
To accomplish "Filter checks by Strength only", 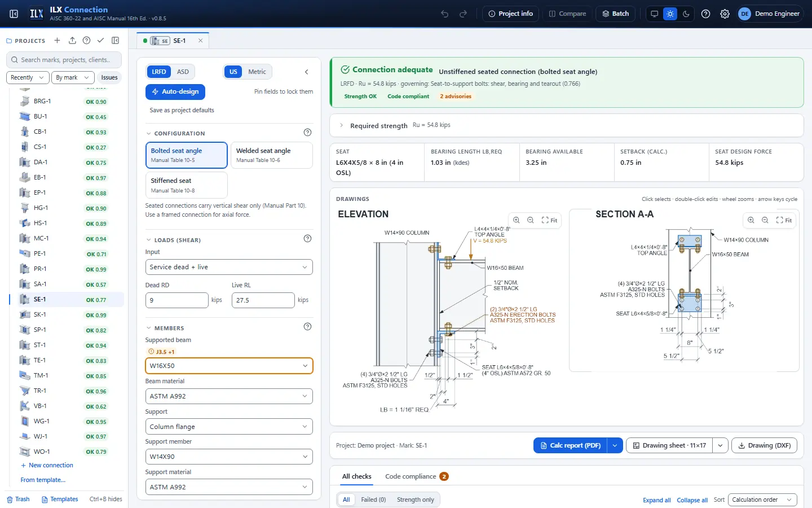I will (x=416, y=500).
